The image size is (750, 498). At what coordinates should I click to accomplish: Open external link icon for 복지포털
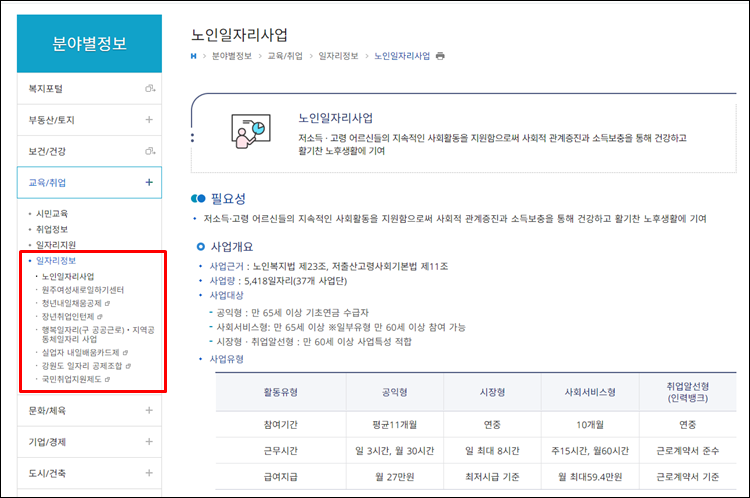point(150,89)
